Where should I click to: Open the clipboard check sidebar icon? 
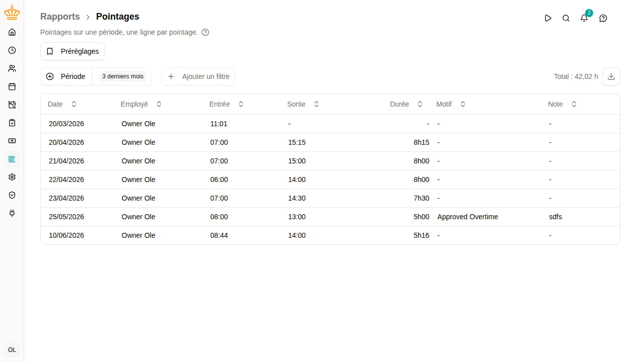pyautogui.click(x=12, y=123)
